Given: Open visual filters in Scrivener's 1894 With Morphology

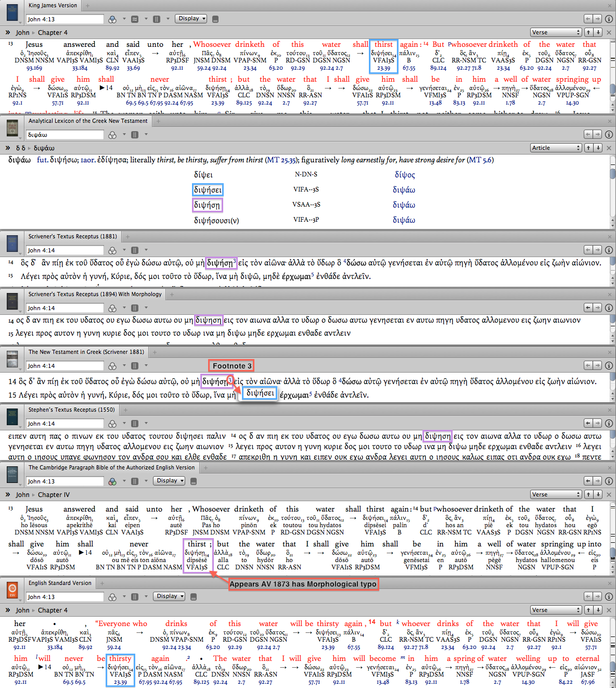Looking at the screenshot, I should [x=112, y=308].
